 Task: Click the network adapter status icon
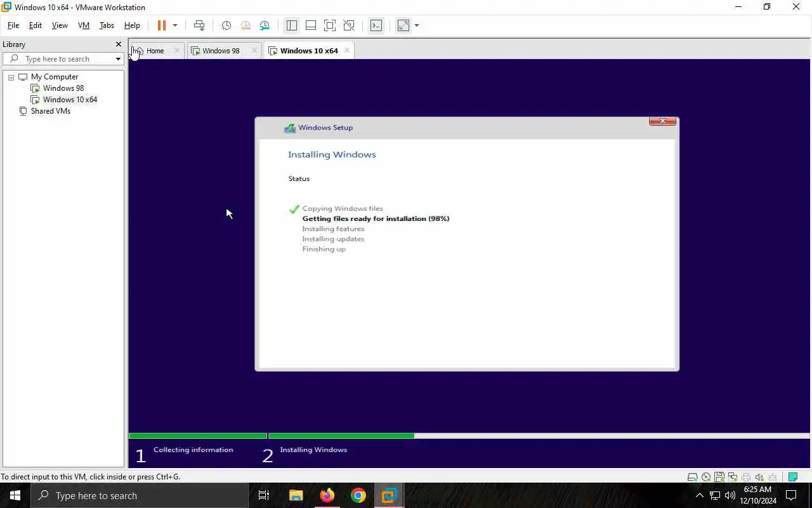[x=732, y=477]
